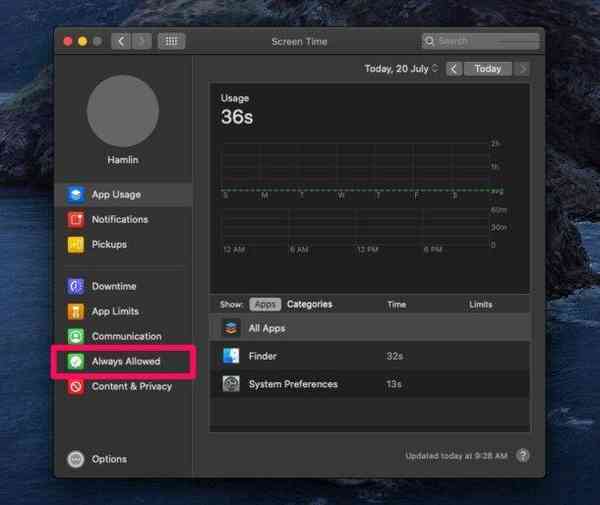The height and width of the screenshot is (505, 600).
Task: Show usage by Categories
Action: click(x=310, y=305)
